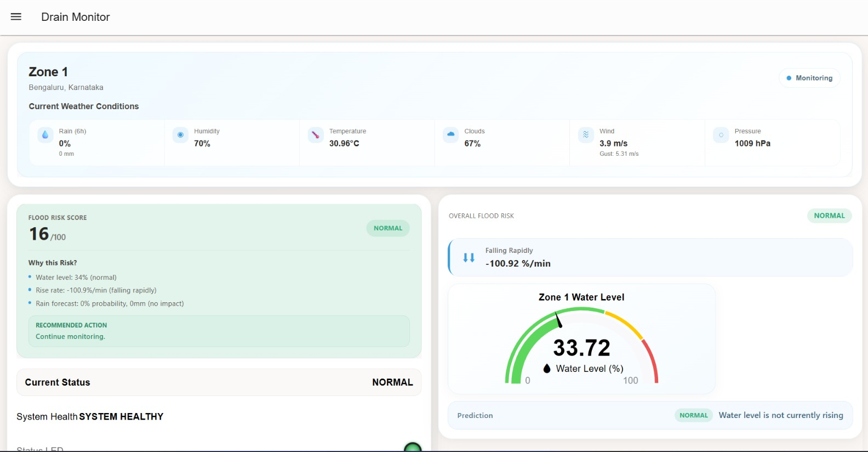Image resolution: width=868 pixels, height=452 pixels.
Task: Click the Falling Rapidly double-arrow icon
Action: click(x=469, y=257)
